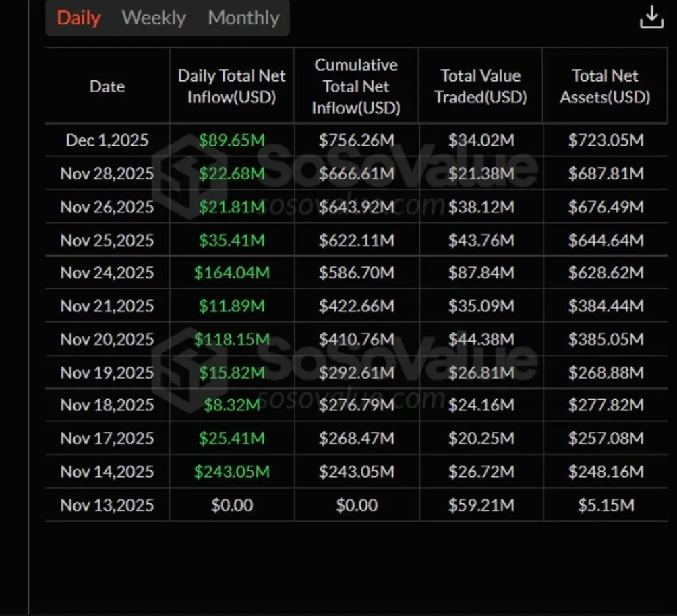The height and width of the screenshot is (616, 677).
Task: Click the $687.81M net assets value
Action: tap(606, 173)
